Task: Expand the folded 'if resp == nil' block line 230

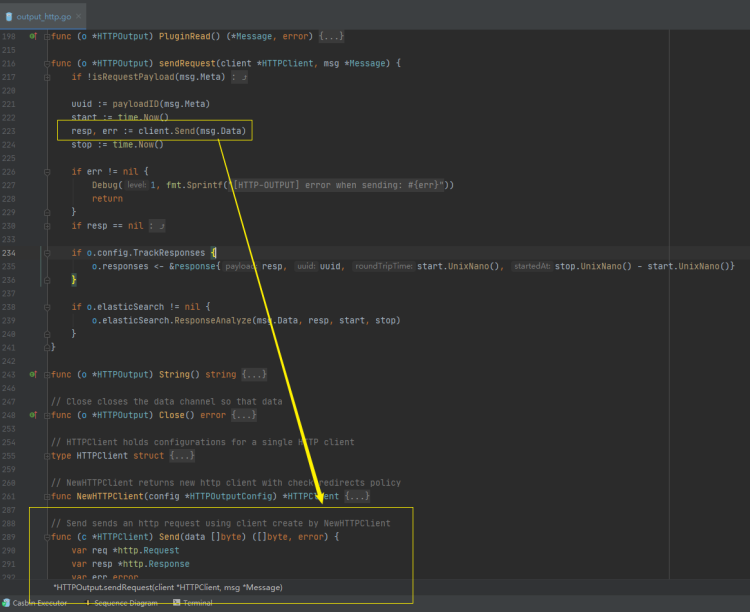Action: [47, 226]
